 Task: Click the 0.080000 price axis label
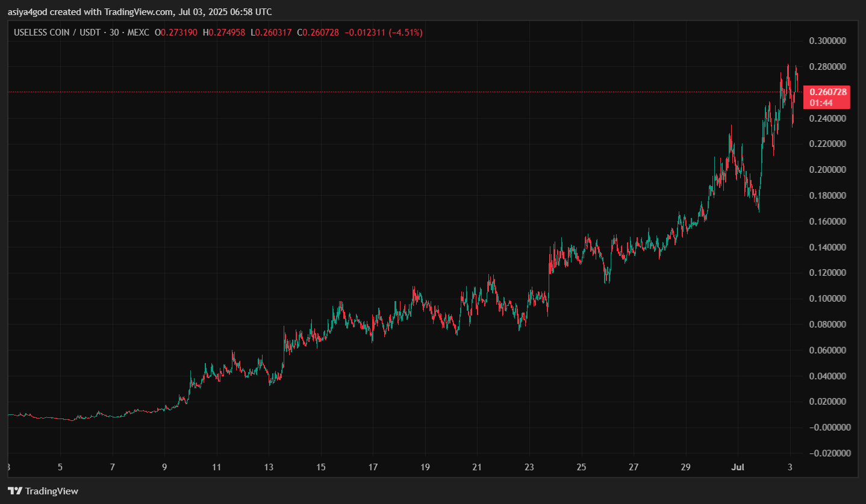click(829, 325)
